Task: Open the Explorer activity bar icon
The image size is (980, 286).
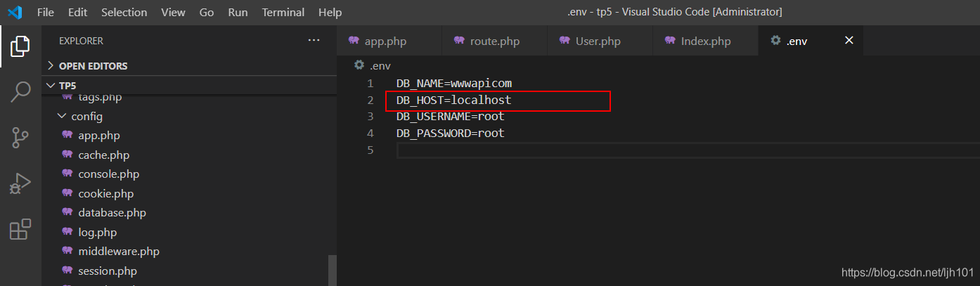Action: point(20,46)
